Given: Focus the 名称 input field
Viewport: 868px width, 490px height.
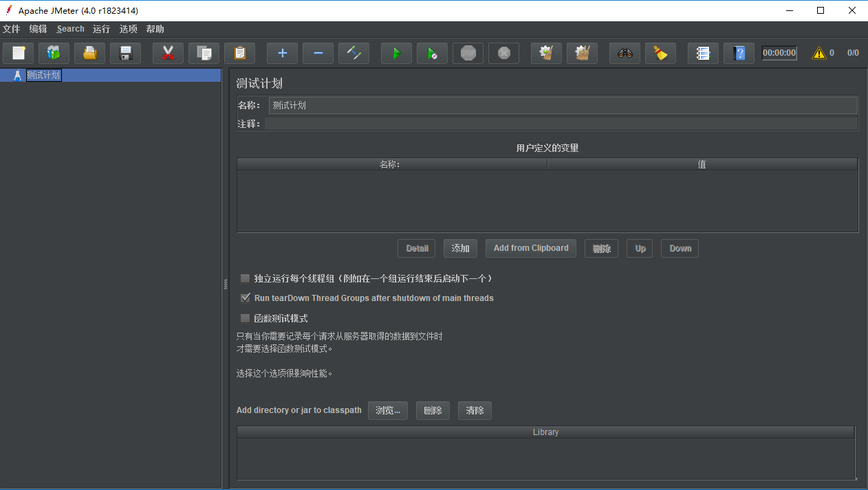Looking at the screenshot, I should [x=563, y=105].
